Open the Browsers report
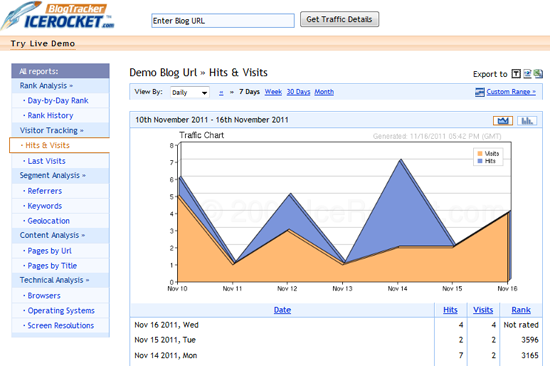The image size is (550, 366). pyautogui.click(x=44, y=296)
